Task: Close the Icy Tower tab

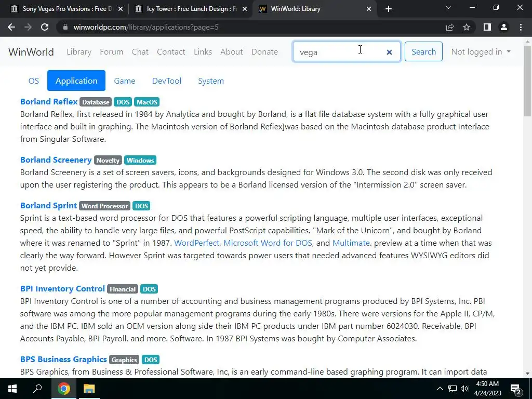Action: click(245, 9)
